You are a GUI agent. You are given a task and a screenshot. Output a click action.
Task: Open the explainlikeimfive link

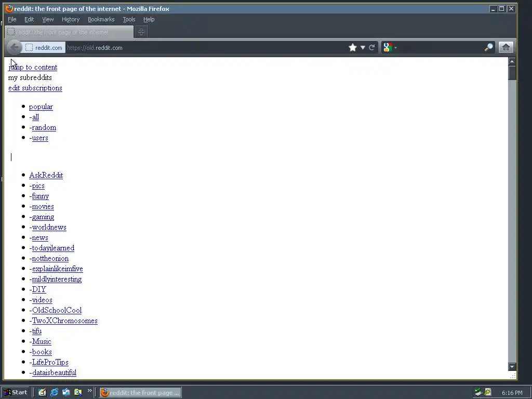click(x=57, y=269)
